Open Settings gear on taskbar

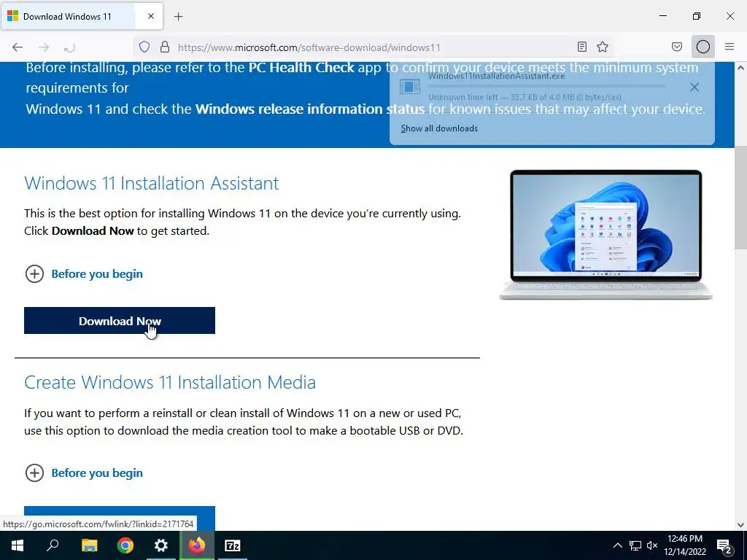point(161,545)
